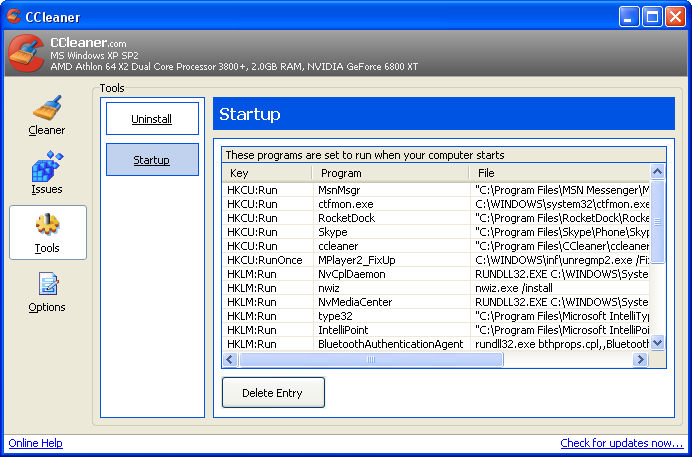Click the vertical scrollbar thumb

[x=657, y=222]
